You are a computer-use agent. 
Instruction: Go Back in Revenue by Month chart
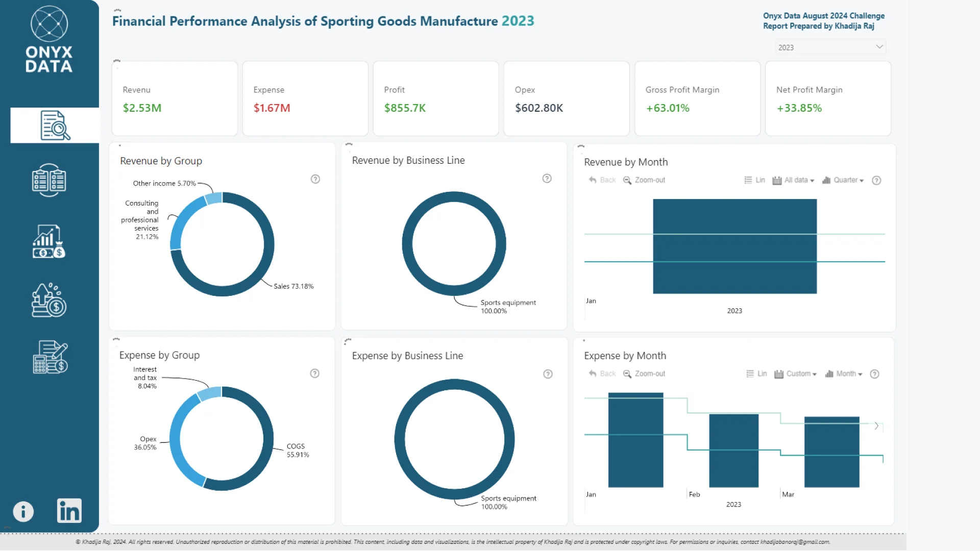pyautogui.click(x=602, y=180)
